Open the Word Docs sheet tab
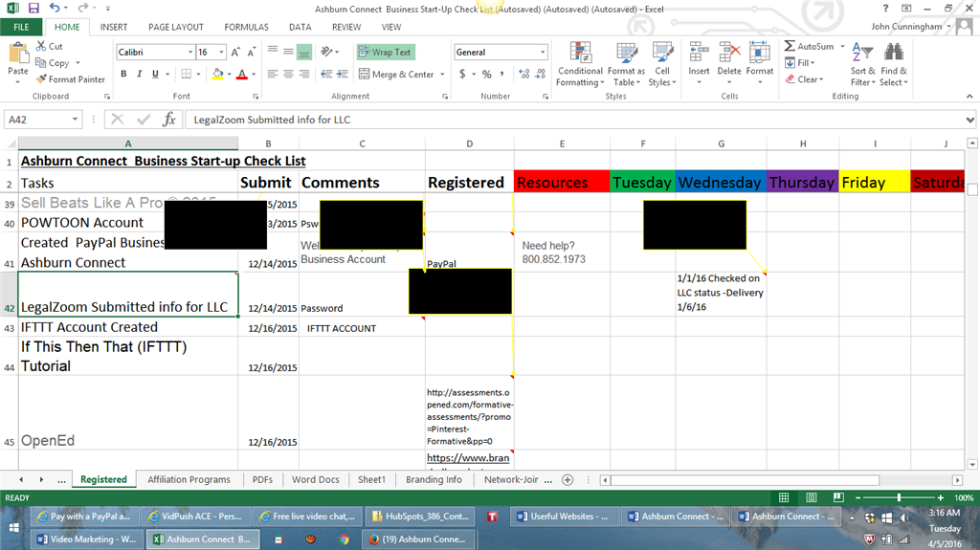This screenshot has height=550, width=980. pyautogui.click(x=316, y=480)
